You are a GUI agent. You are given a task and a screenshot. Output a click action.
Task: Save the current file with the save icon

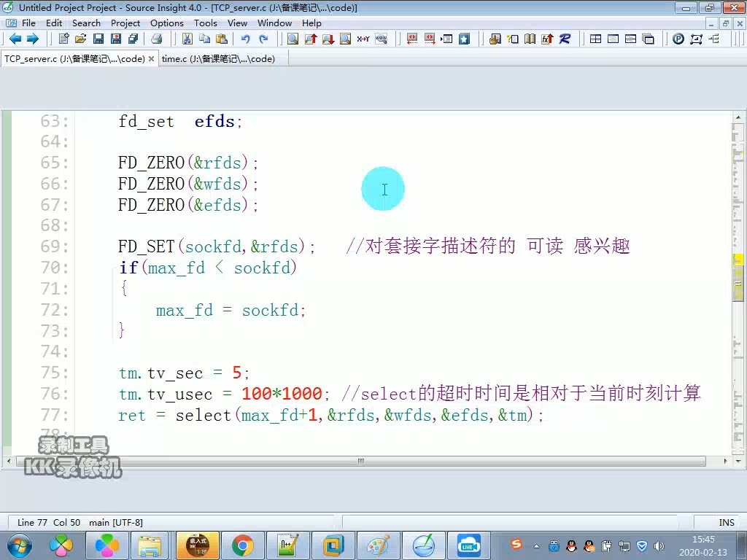click(98, 39)
